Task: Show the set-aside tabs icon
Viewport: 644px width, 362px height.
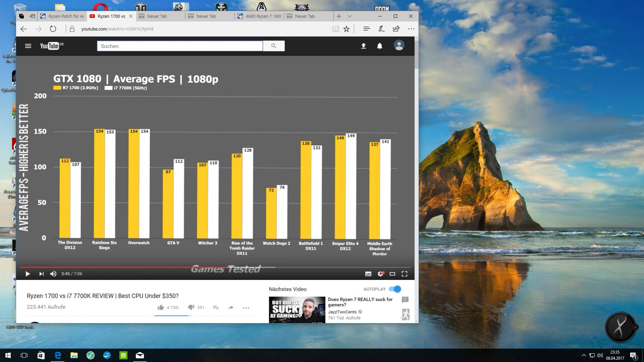Action: (21, 16)
